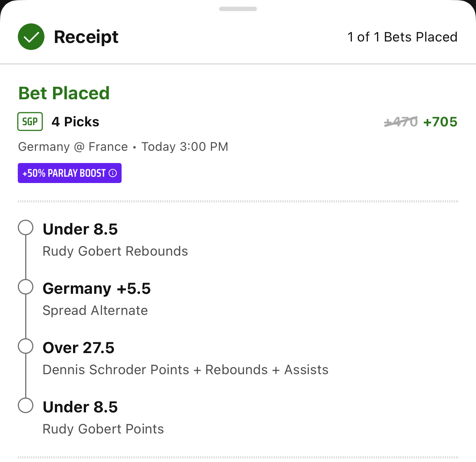Click the strikethrough +470 original odds

pyautogui.click(x=400, y=122)
